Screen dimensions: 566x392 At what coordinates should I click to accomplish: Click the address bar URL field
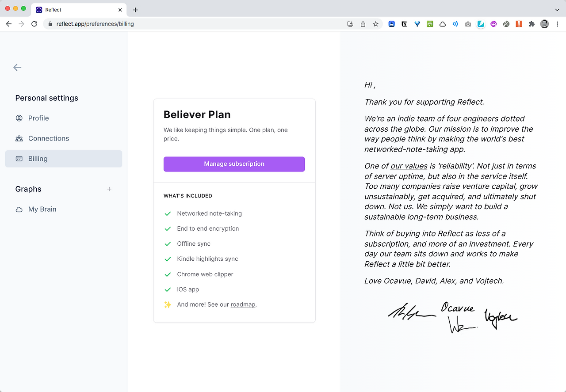195,24
